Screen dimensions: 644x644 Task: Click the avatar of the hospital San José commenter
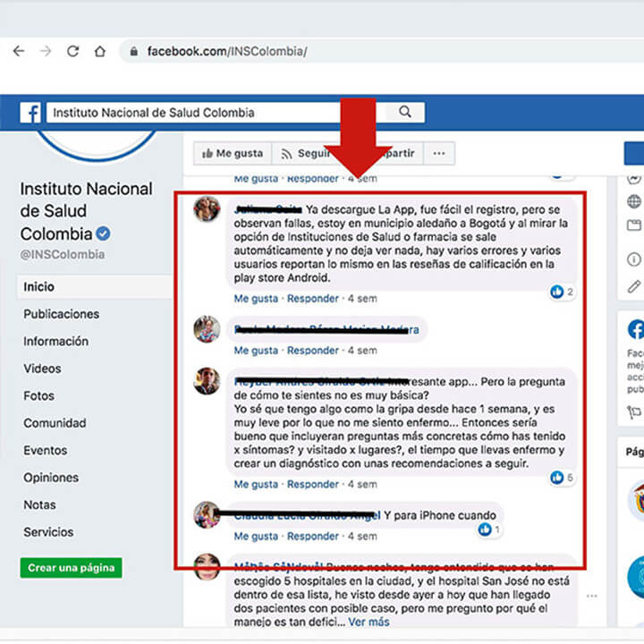[207, 567]
